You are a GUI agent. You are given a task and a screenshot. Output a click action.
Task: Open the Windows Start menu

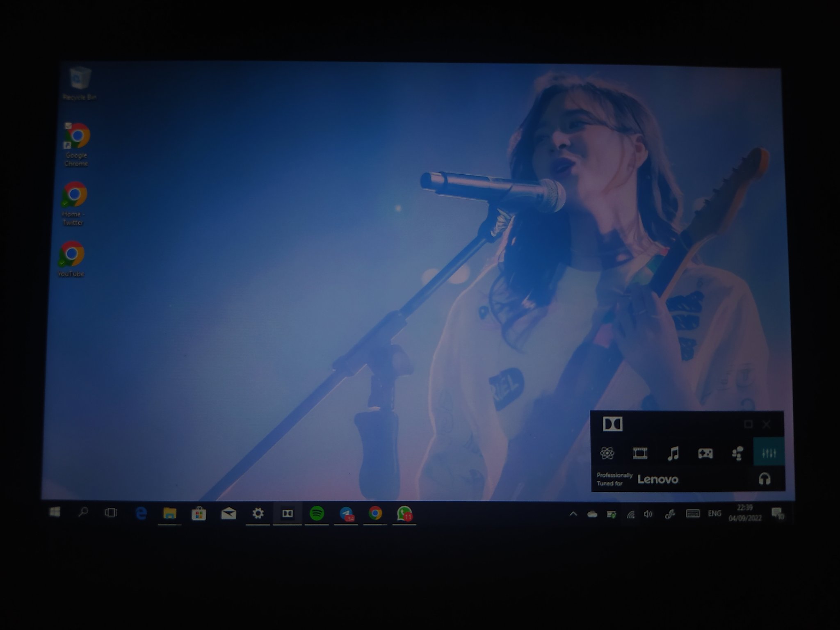[x=55, y=512]
